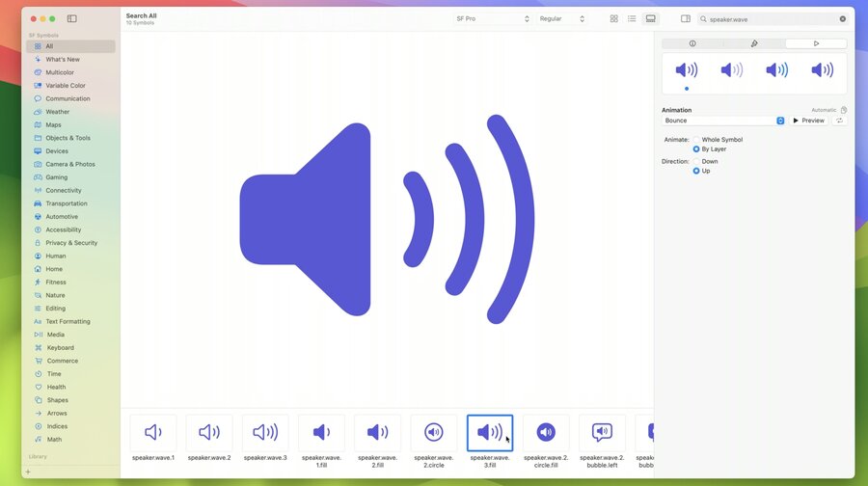
Task: Click the add collection plus icon
Action: point(28,472)
